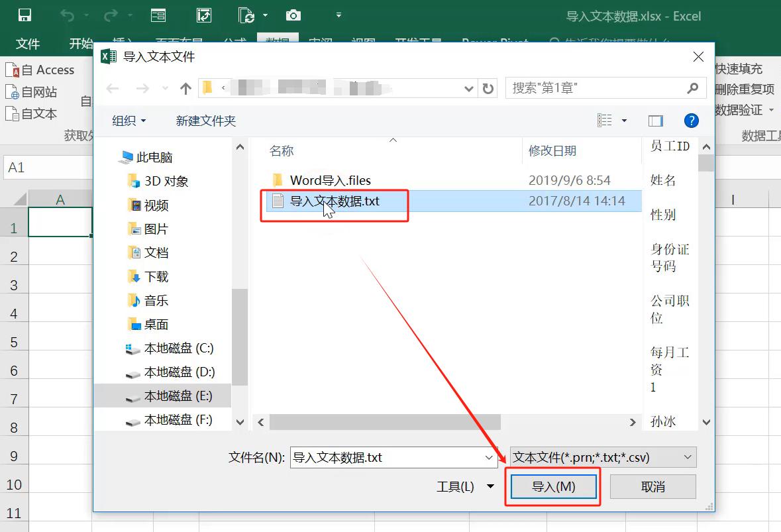Click the select-all corner of worksheet

(20, 199)
